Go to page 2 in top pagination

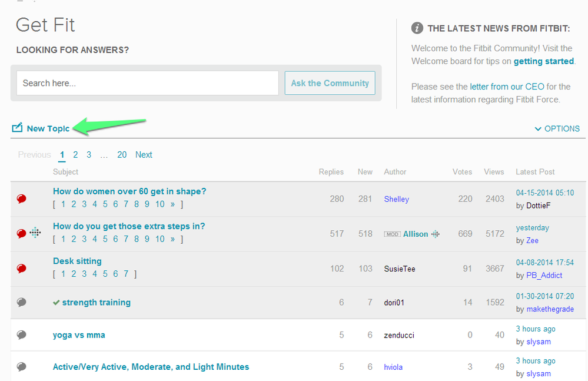[x=75, y=154]
